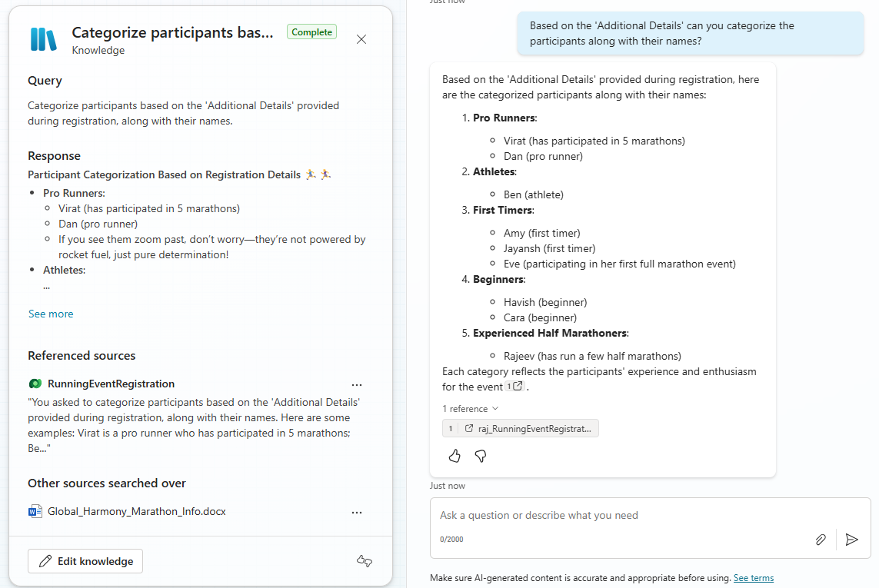Click the Ask a question input field
This screenshot has width=879, height=588.
point(615,515)
